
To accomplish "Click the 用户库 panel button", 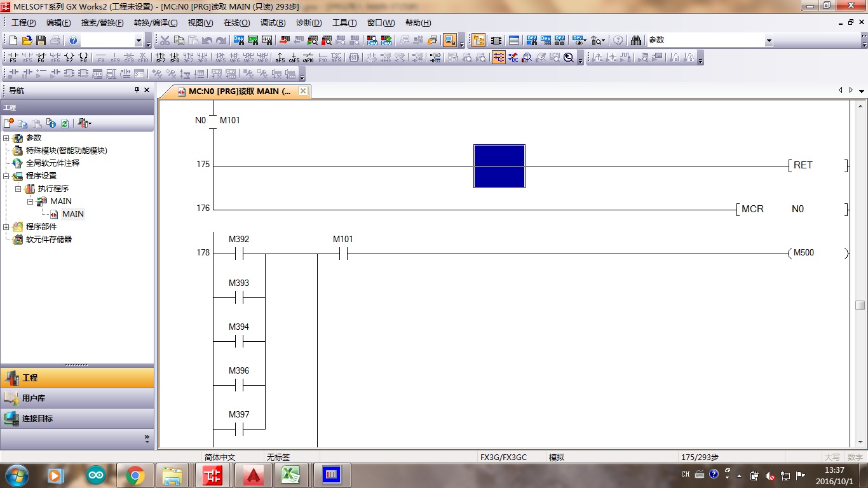I will pyautogui.click(x=77, y=398).
